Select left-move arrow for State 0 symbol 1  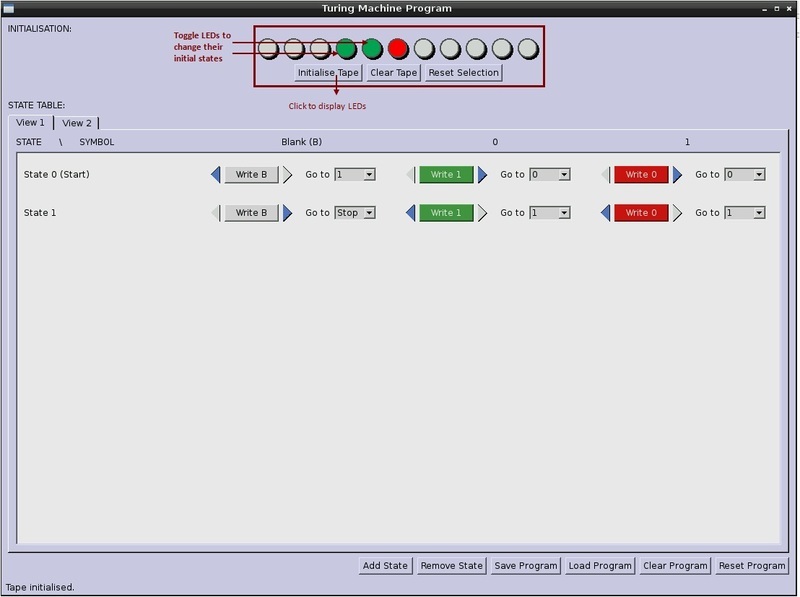tap(606, 175)
